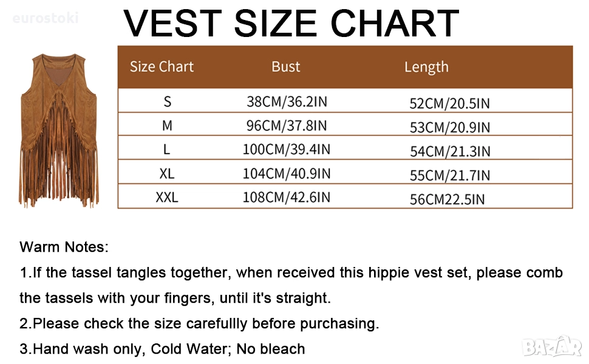Click the eurostoki watermark text
This screenshot has height=364, width=589.
46,18
